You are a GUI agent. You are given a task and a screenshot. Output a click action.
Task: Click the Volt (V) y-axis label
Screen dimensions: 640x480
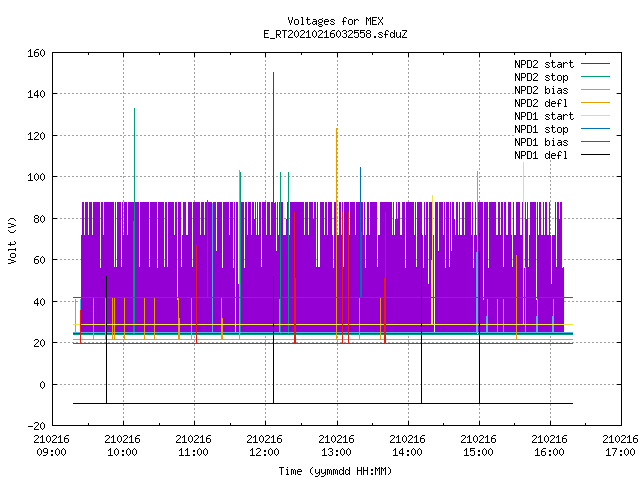pos(13,240)
